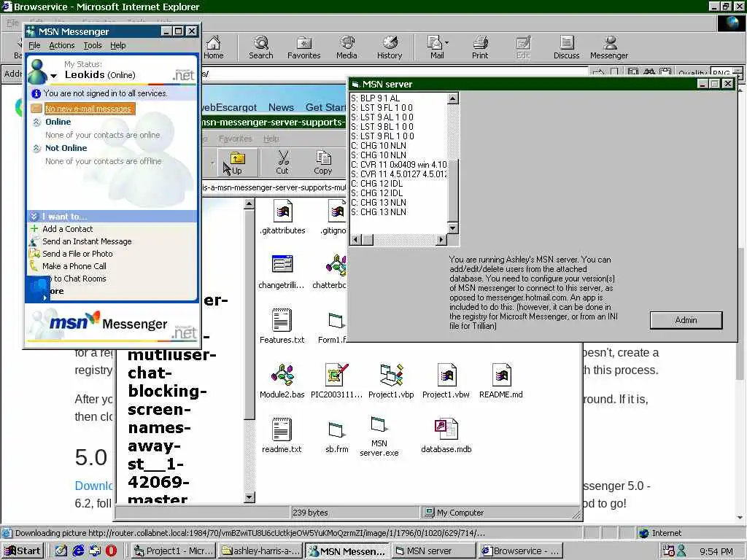This screenshot has height=560, width=747.
Task: Select the .gitattributes file icon
Action: pos(282,217)
